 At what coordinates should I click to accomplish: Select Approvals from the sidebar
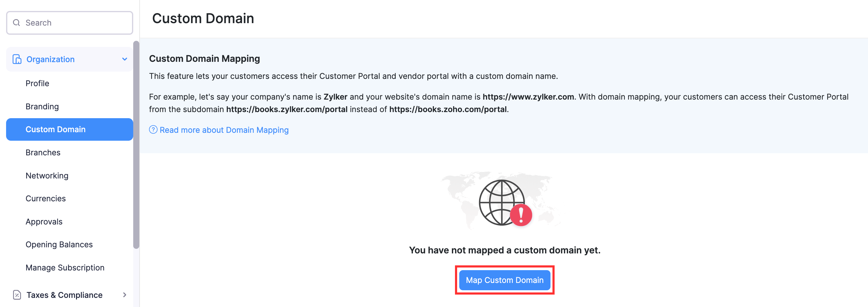(44, 222)
